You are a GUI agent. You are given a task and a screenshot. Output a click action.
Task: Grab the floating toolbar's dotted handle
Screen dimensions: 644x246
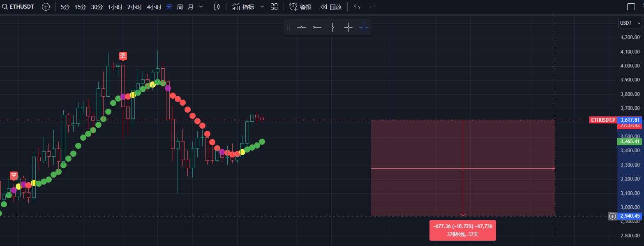tap(289, 27)
